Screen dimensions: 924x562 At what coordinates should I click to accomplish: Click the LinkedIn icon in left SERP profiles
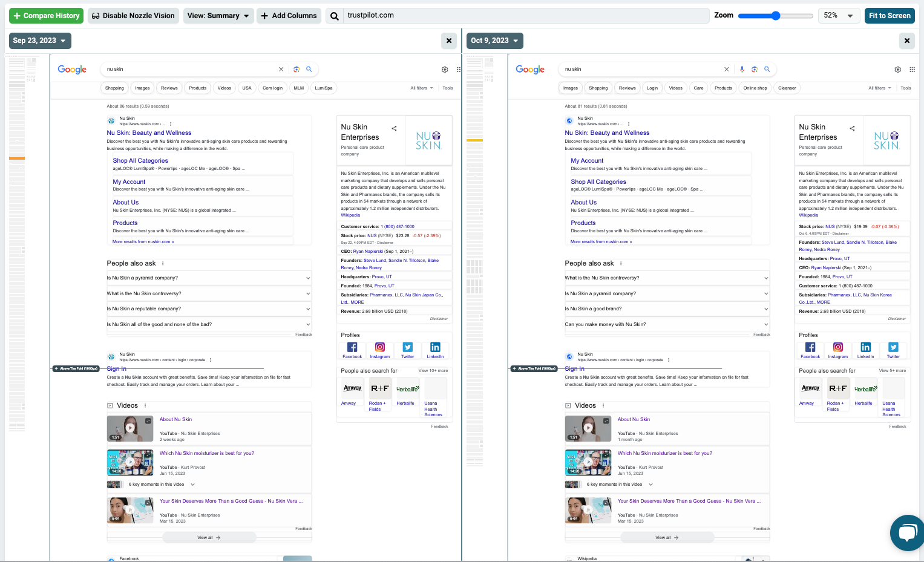click(x=435, y=347)
